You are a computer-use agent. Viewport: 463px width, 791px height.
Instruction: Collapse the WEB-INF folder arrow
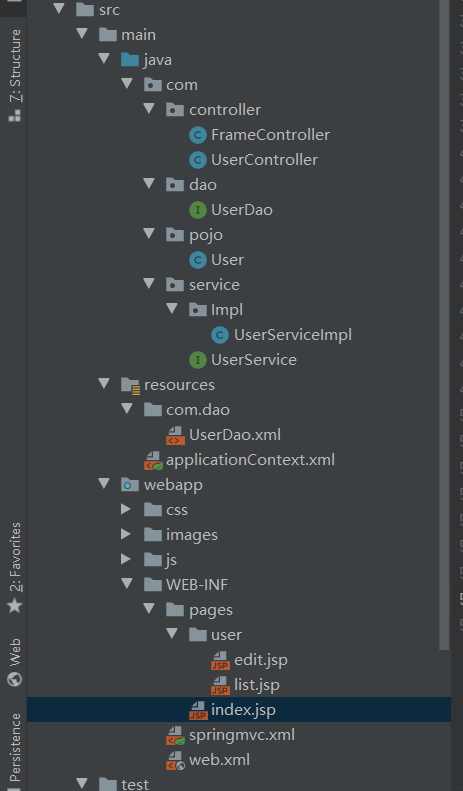(x=127, y=584)
